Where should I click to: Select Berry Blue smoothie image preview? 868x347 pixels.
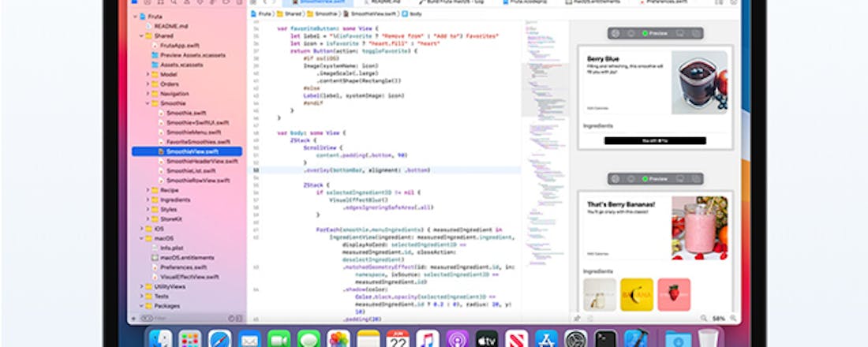point(700,83)
